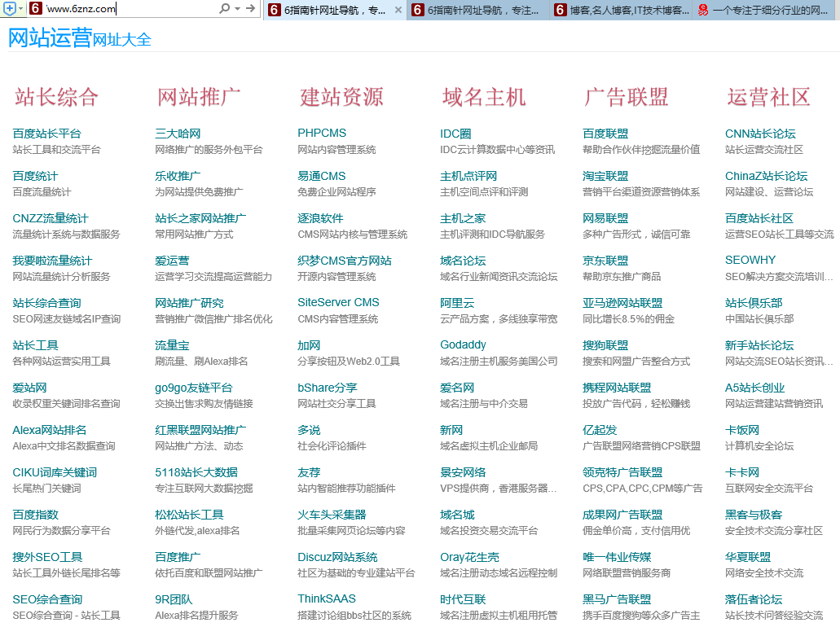The width and height of the screenshot is (840, 627).
Task: Open the 百度站长平台 link
Action: tap(46, 134)
